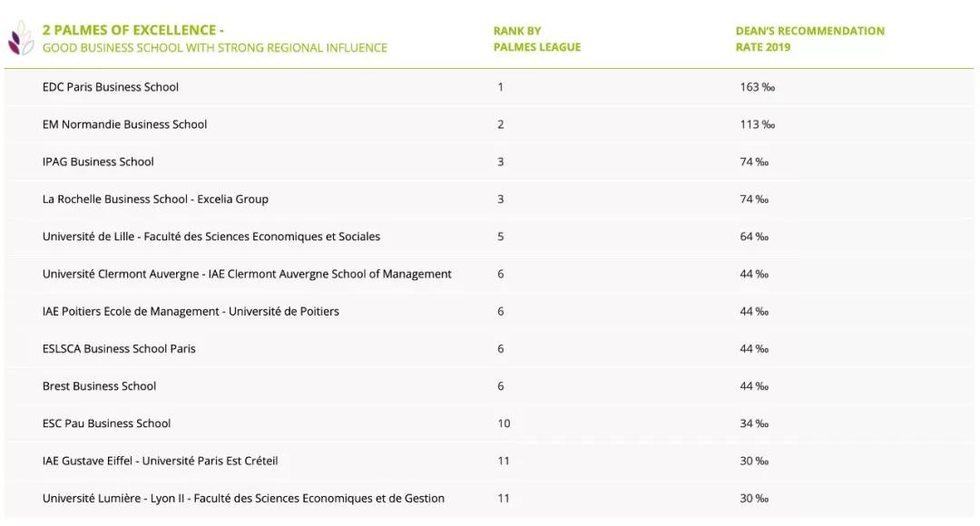Click ESLSCA Business School Paris
980x526 pixels.
[119, 348]
